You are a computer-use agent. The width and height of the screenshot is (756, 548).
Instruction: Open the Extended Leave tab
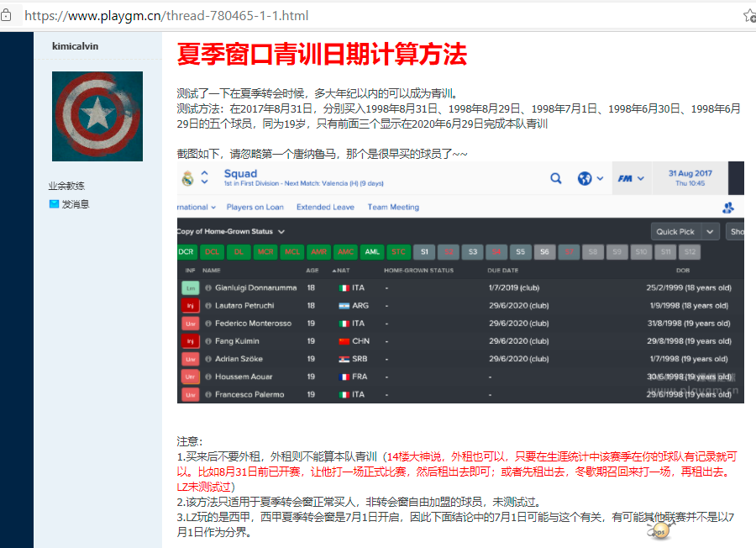pyautogui.click(x=325, y=207)
